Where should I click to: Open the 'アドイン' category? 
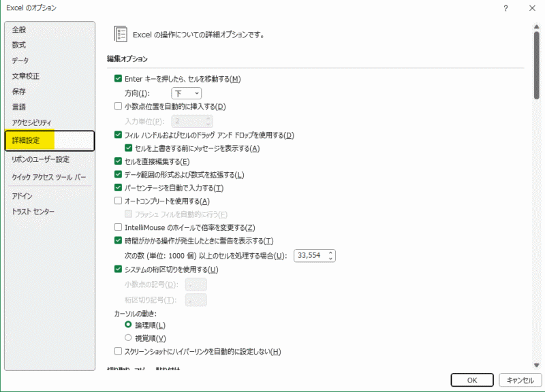pyautogui.click(x=50, y=196)
